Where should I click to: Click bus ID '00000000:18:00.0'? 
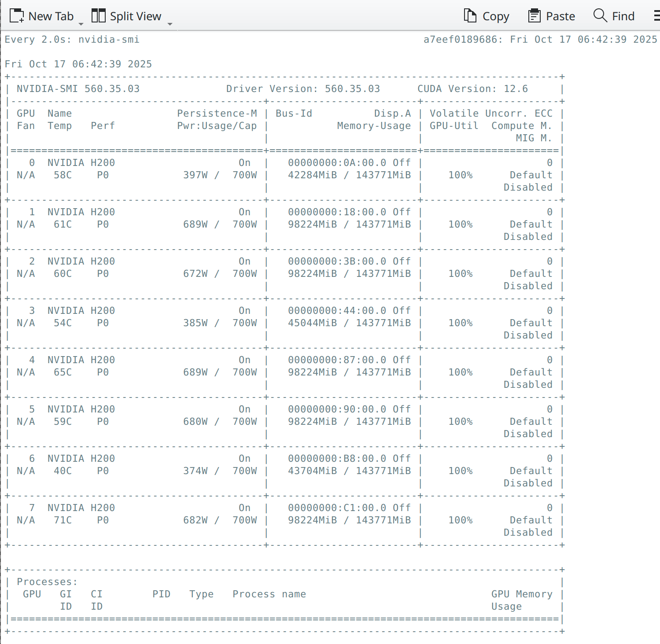point(337,212)
